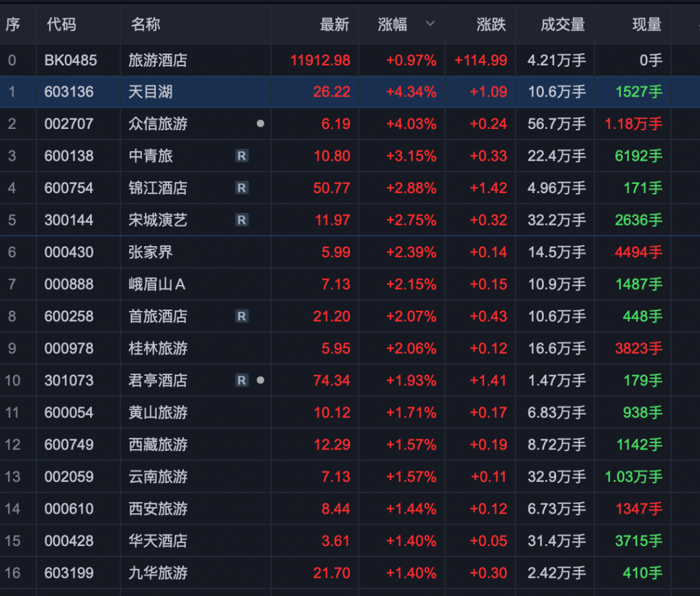This screenshot has width=700, height=596.
Task: Click the code 000430
Action: pyautogui.click(x=69, y=252)
